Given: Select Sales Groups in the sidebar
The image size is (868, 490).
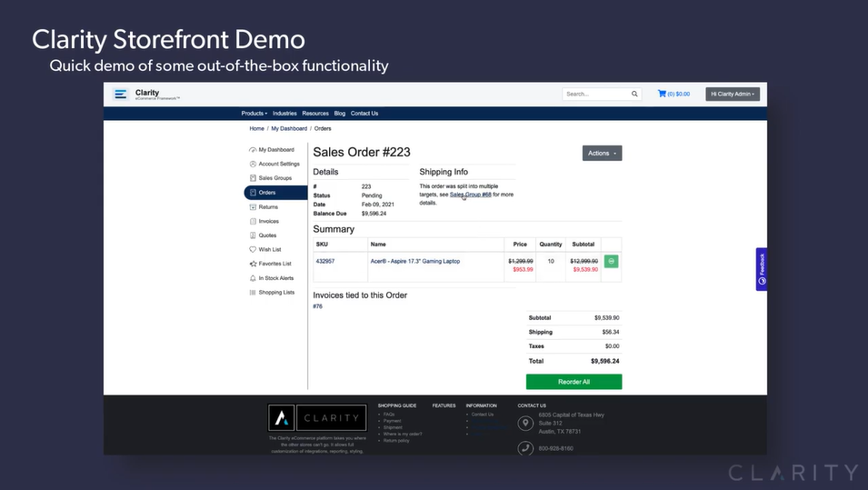Looking at the screenshot, I should [275, 178].
